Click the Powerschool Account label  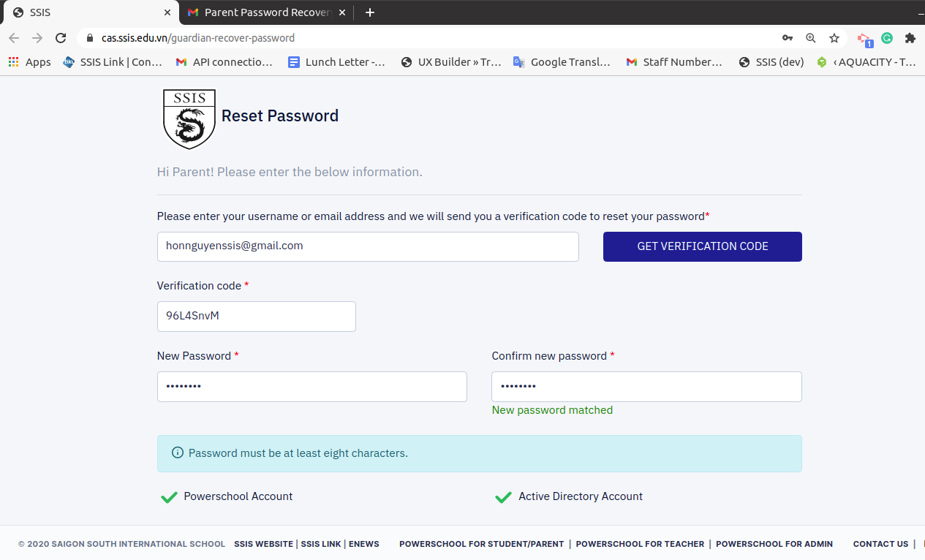[238, 496]
